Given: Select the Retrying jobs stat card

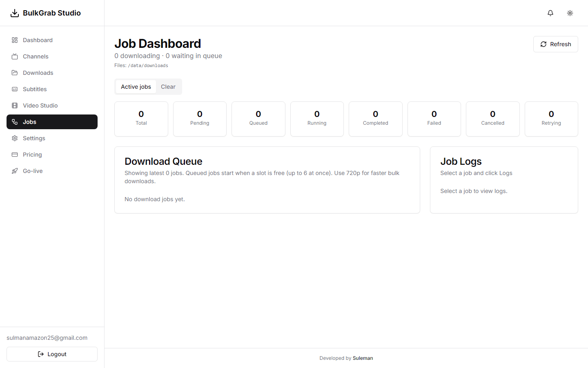Looking at the screenshot, I should point(551,119).
